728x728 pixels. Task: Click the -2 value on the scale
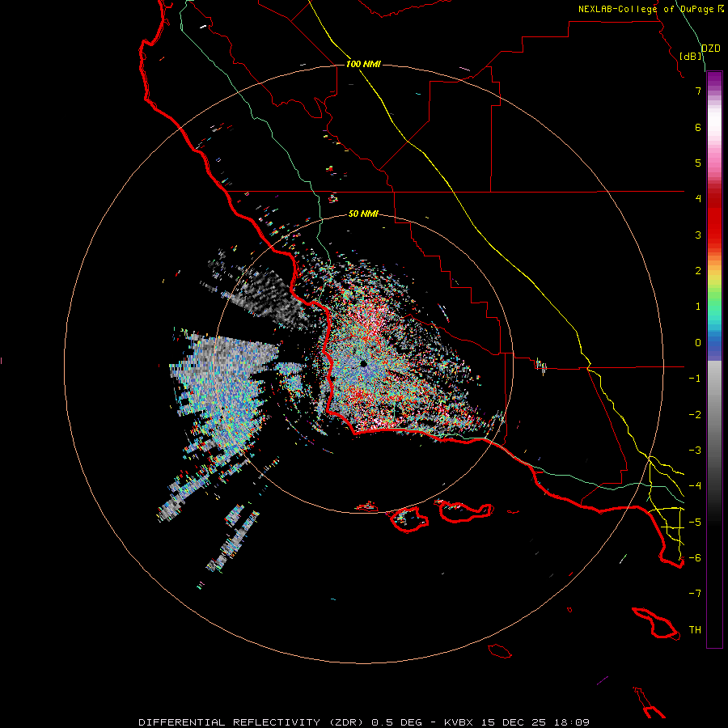[x=695, y=415]
